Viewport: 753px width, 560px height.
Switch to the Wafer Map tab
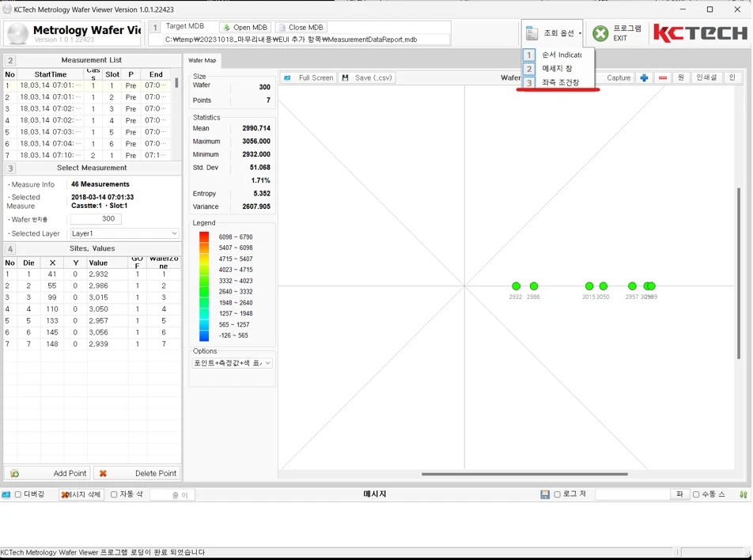click(x=202, y=61)
